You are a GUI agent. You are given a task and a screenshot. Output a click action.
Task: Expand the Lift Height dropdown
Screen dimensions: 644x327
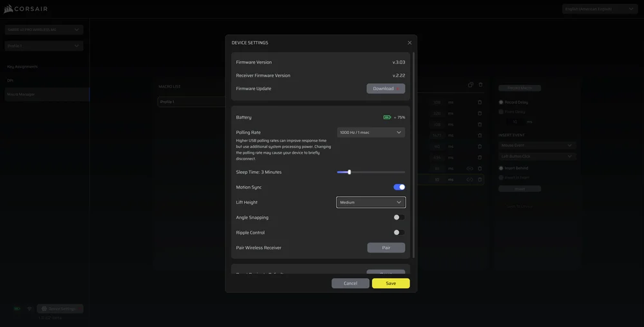(371, 202)
